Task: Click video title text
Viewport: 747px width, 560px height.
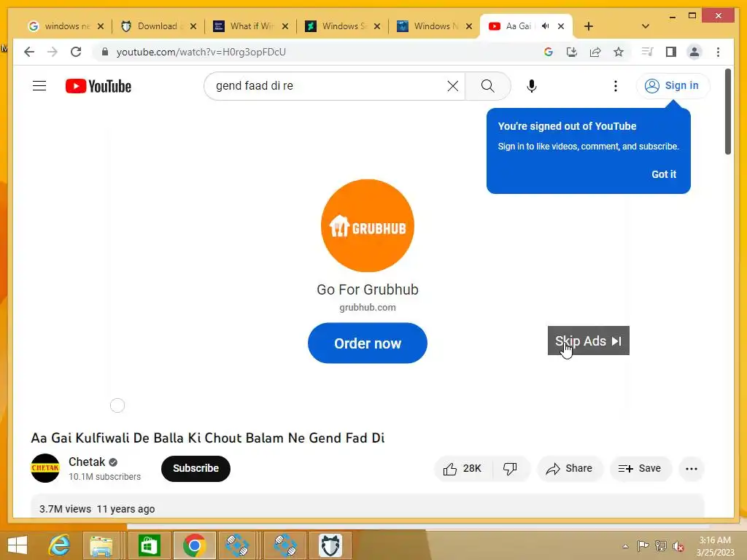Action: [x=208, y=438]
